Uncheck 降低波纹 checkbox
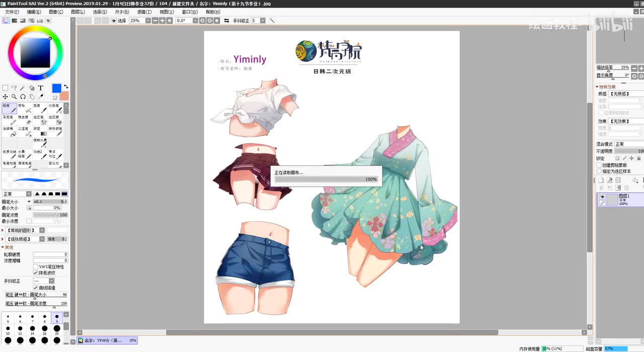This screenshot has height=352, width=644. 35,273
